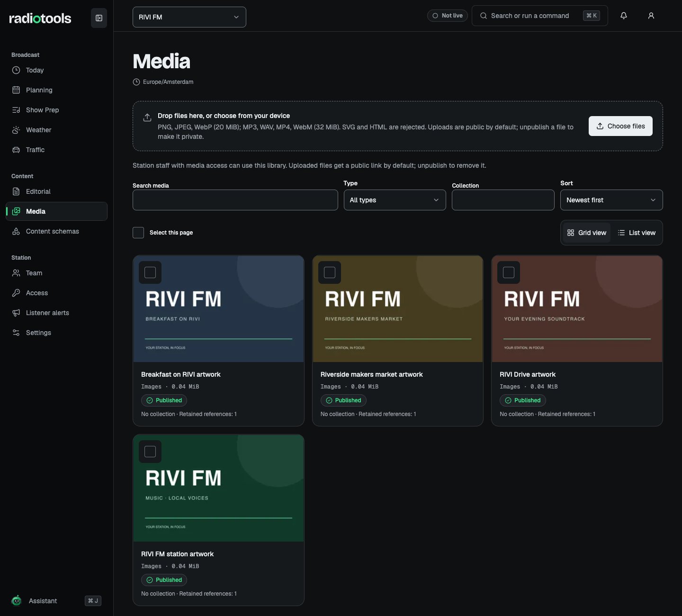
Task: Tick the Select this page checkbox
Action: point(138,233)
